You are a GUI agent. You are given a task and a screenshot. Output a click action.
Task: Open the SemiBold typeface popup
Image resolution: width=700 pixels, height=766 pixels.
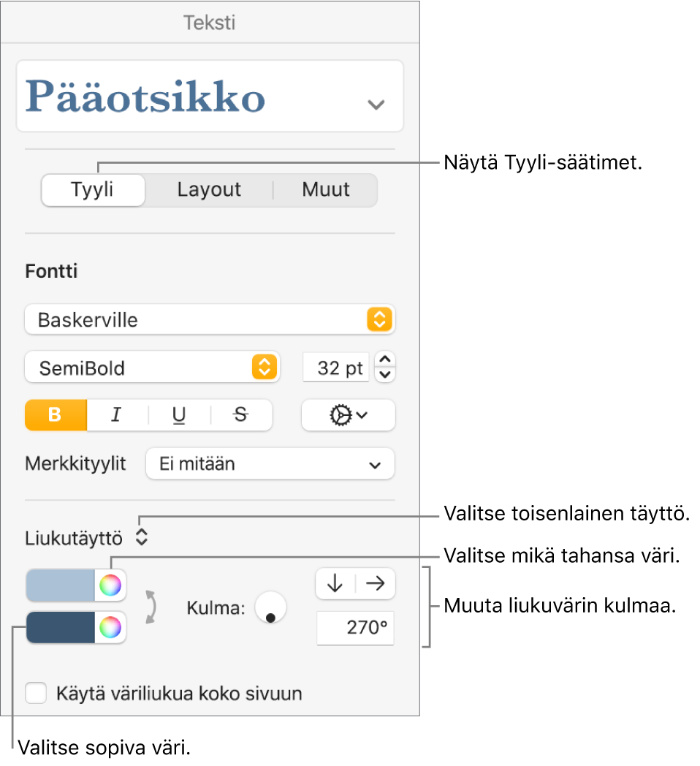pyautogui.click(x=152, y=368)
